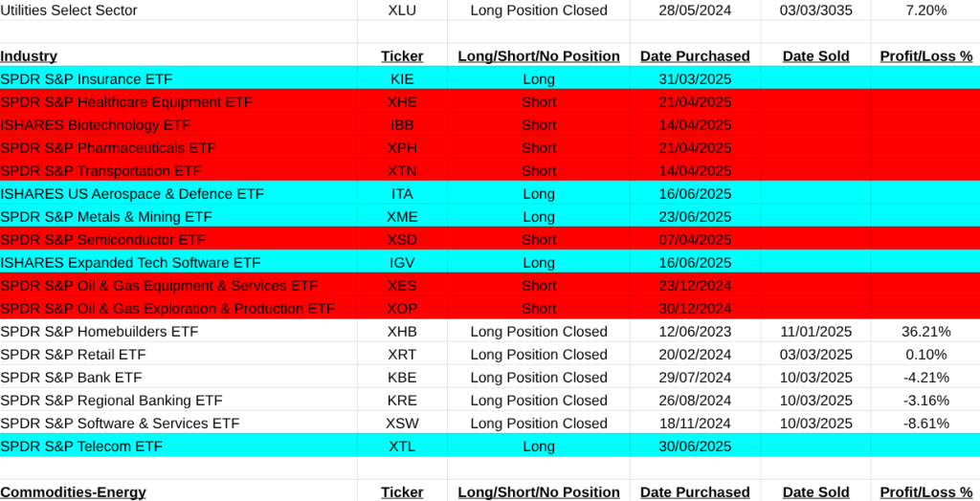The height and width of the screenshot is (501, 980).
Task: Select the XLU ticker cell in top row
Action: coord(402,11)
